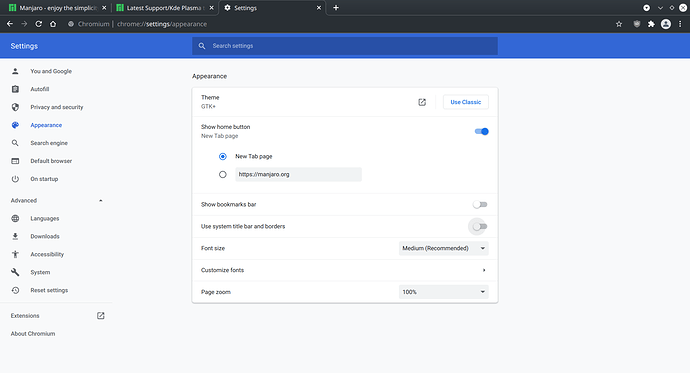The height and width of the screenshot is (373, 690).
Task: Click the Search engine magnifier icon
Action: point(15,143)
